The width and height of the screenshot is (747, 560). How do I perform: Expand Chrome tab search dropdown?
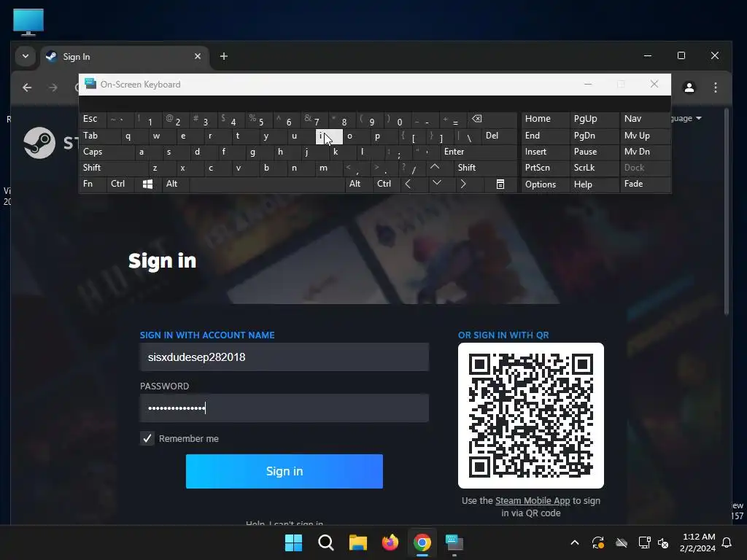(x=26, y=56)
